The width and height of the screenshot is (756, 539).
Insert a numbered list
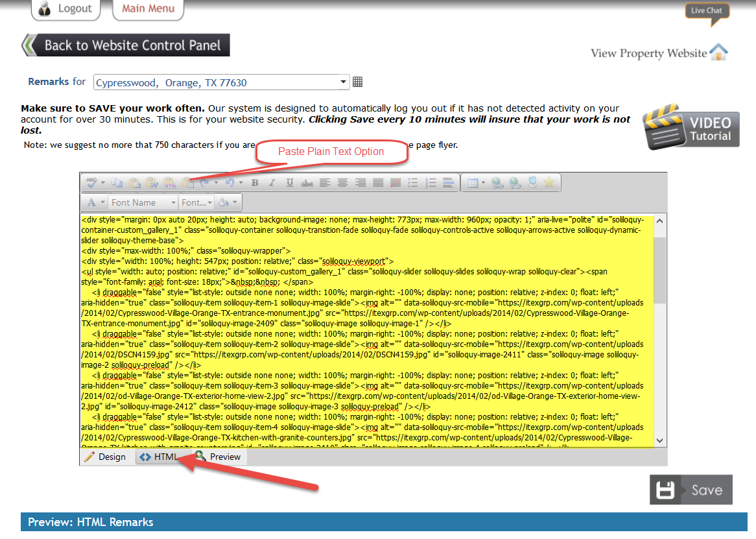[x=431, y=183]
